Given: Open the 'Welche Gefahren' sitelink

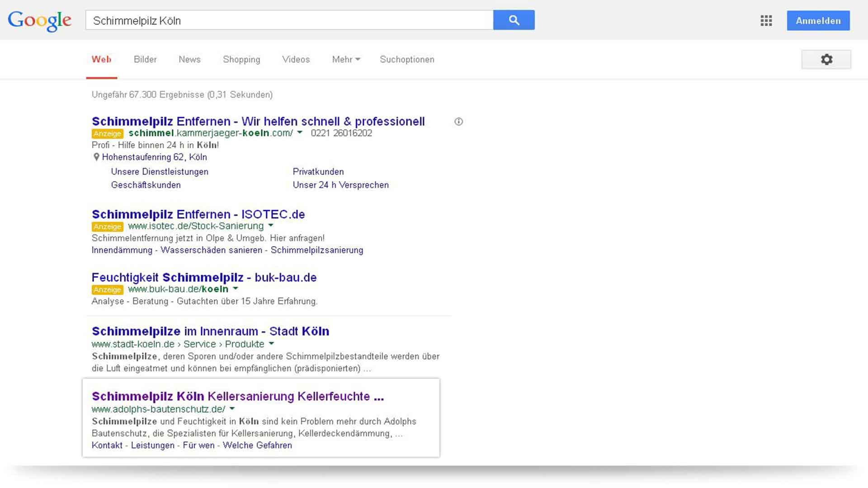Looking at the screenshot, I should click(257, 446).
